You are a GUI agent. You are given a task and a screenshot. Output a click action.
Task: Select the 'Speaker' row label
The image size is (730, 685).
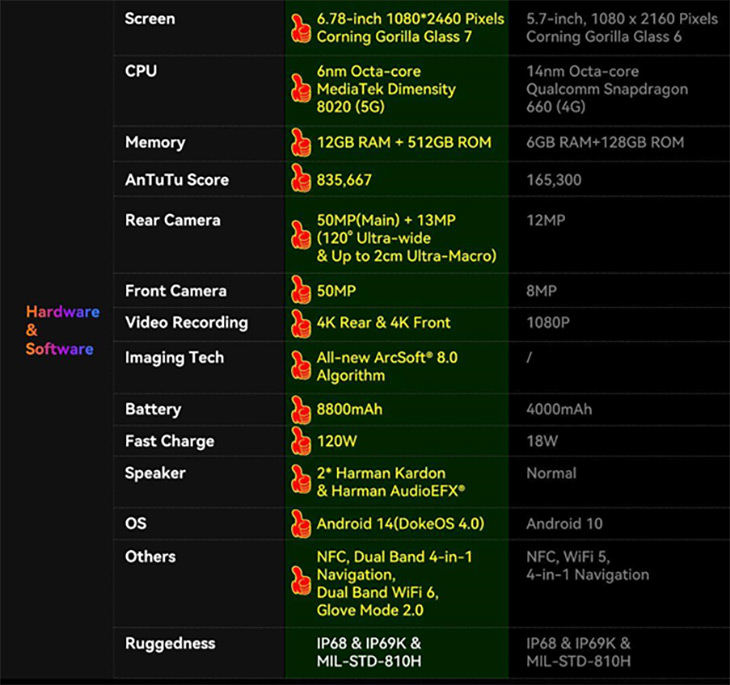tap(155, 473)
